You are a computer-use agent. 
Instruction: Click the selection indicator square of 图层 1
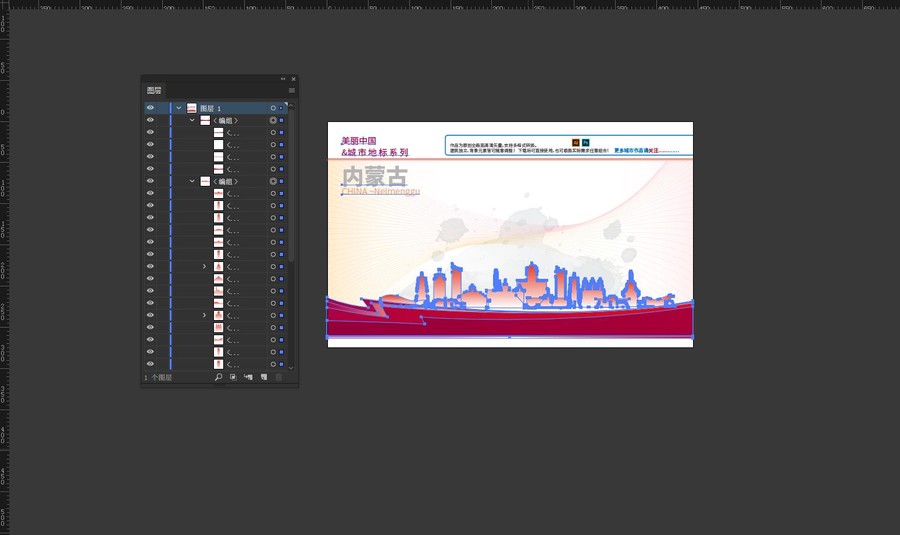point(281,108)
